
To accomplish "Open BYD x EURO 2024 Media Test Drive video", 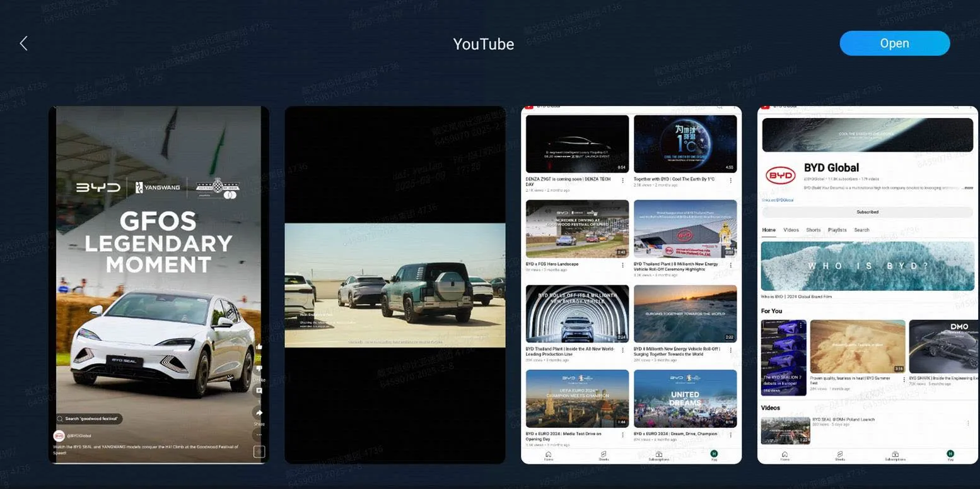I will pyautogui.click(x=577, y=399).
